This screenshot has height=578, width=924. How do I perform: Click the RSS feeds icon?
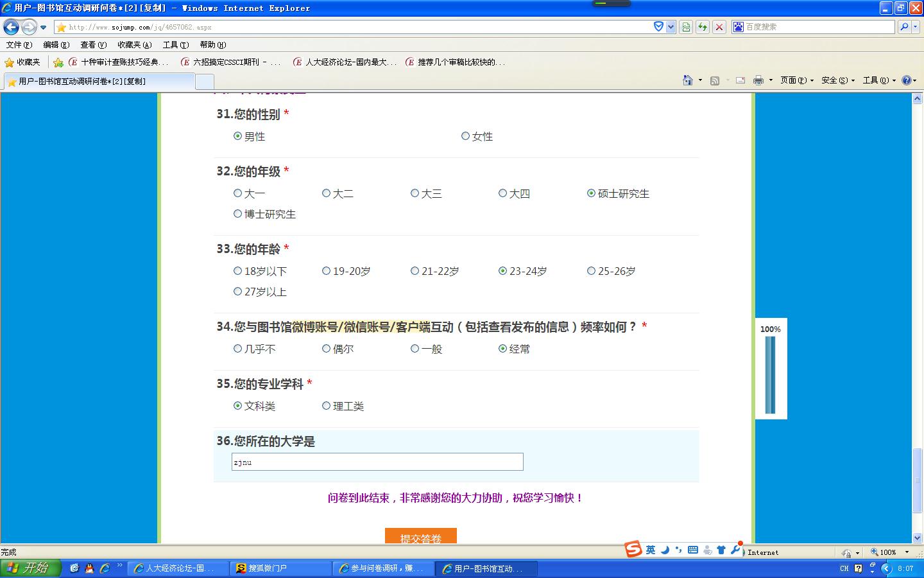pos(715,80)
